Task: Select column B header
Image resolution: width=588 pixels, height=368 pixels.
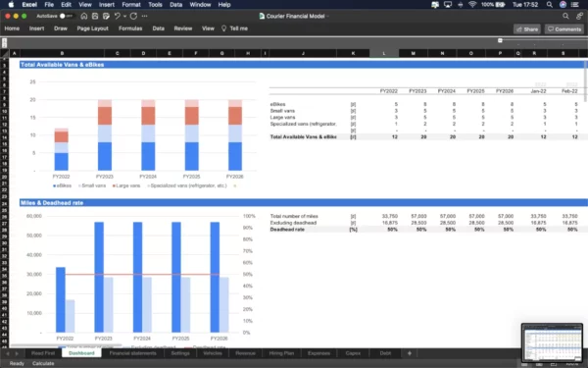Action: pyautogui.click(x=62, y=53)
